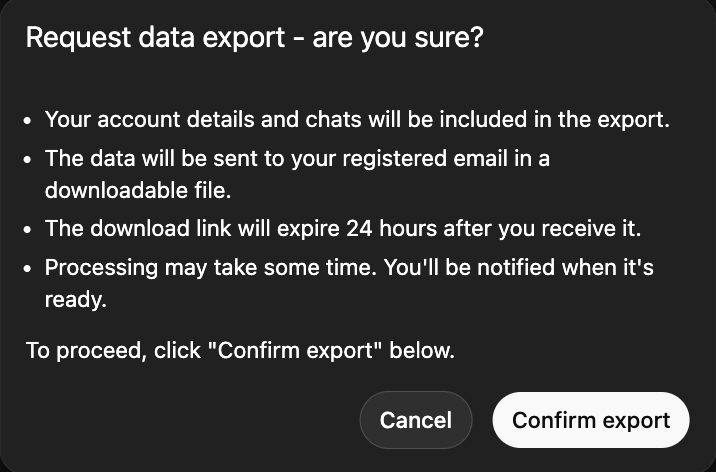Click the bullet dot before "The data"
This screenshot has width=716, height=472.
tap(31, 160)
